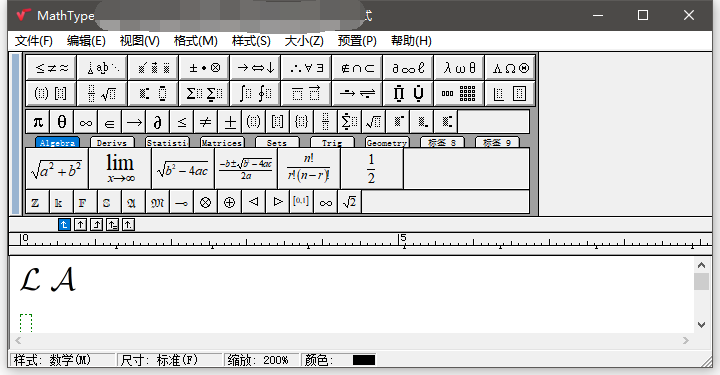Open the boxes templates palette
The image size is (720, 375).
510,94
